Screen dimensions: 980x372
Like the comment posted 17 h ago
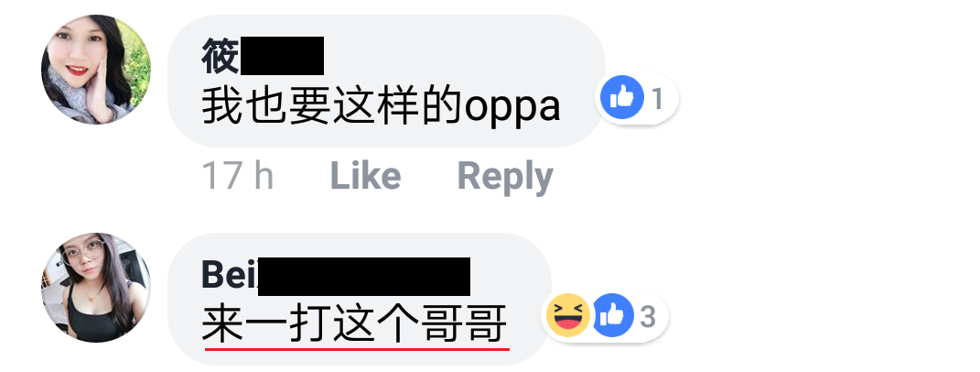(x=365, y=176)
